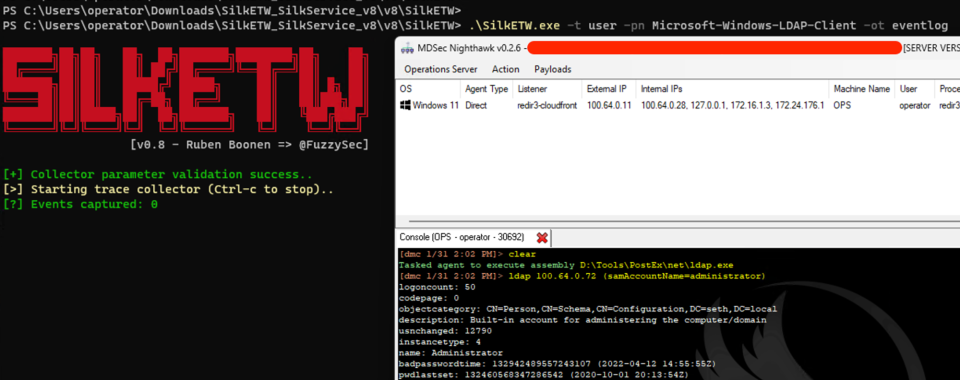Screen dimensions: 960x380
Task: Click 'Starting trace collector' line in PowerShell
Action: click(168, 189)
